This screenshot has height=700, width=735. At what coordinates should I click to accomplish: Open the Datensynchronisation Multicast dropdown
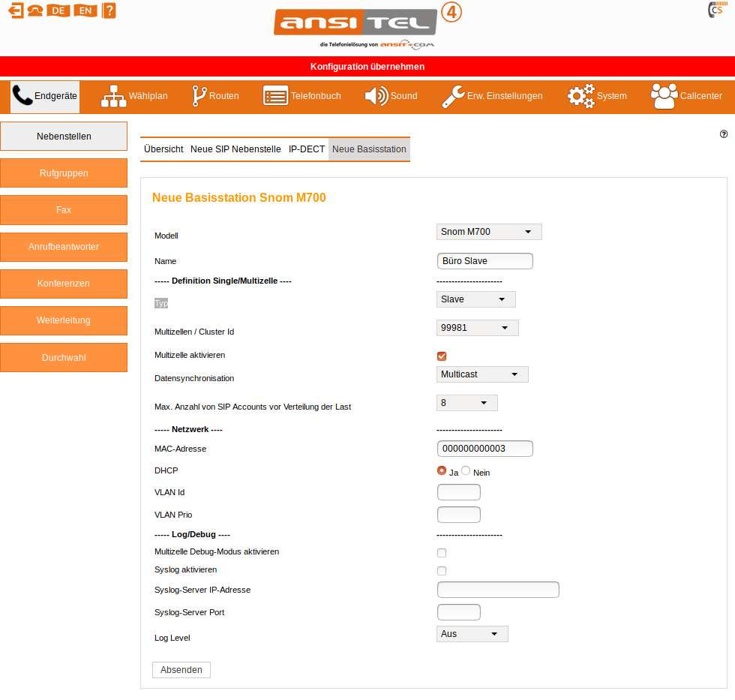coord(481,374)
